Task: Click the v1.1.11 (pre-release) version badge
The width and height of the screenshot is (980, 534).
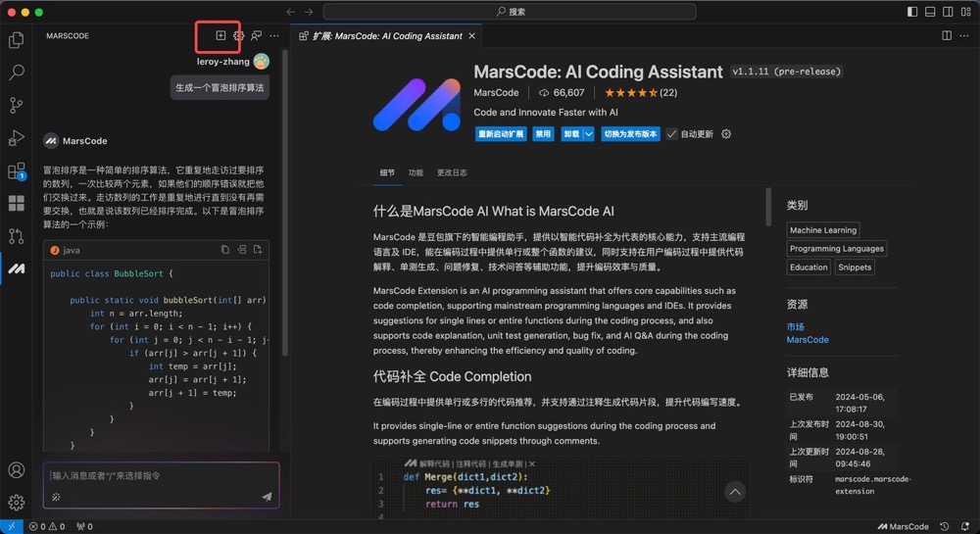Action: coord(787,72)
